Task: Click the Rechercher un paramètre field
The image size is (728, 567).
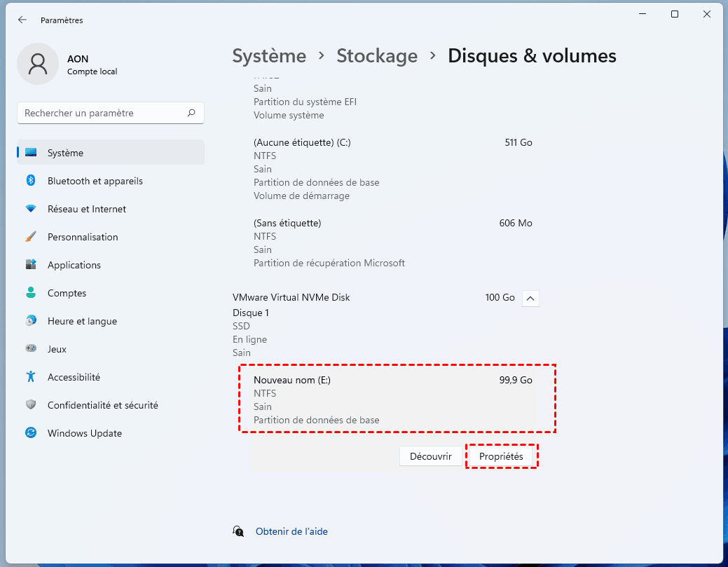Action: click(102, 113)
